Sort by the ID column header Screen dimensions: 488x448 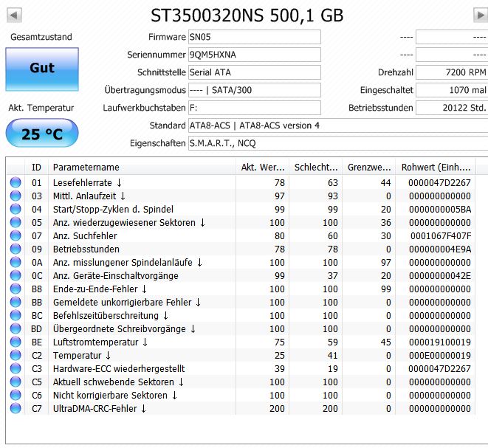click(36, 168)
